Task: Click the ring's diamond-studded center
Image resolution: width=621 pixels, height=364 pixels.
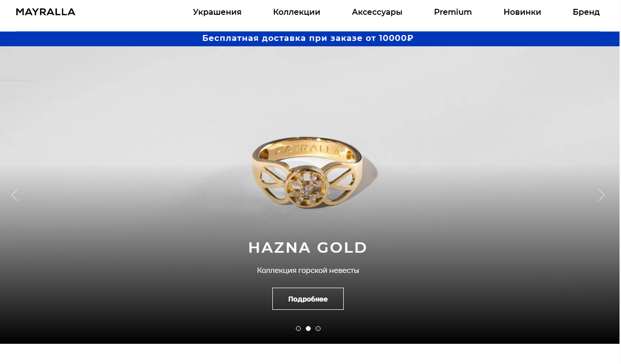Action: (305, 188)
